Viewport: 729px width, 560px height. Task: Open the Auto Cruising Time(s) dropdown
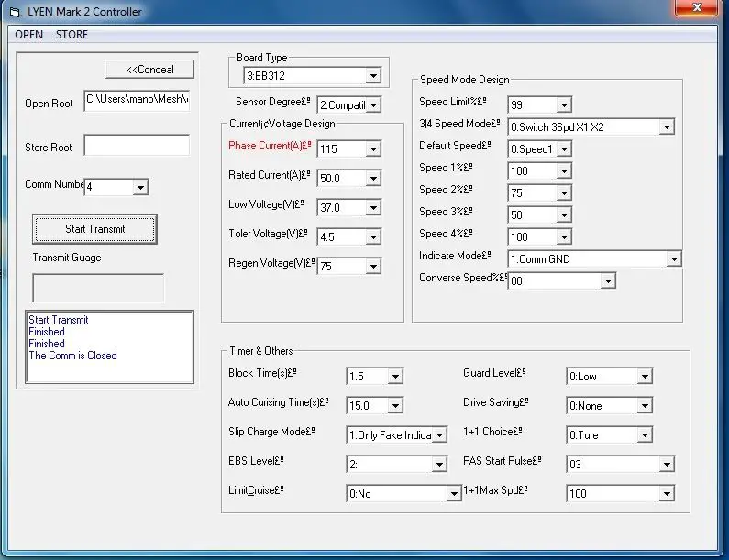pos(394,406)
